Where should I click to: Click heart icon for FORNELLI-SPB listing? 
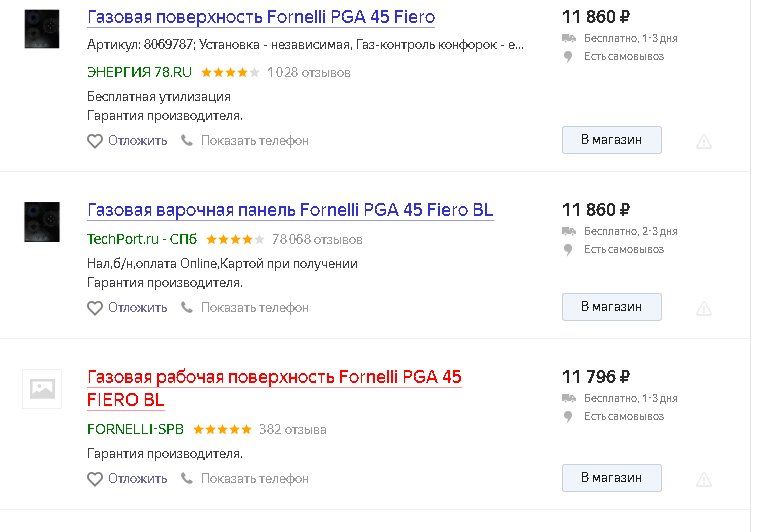[95, 479]
